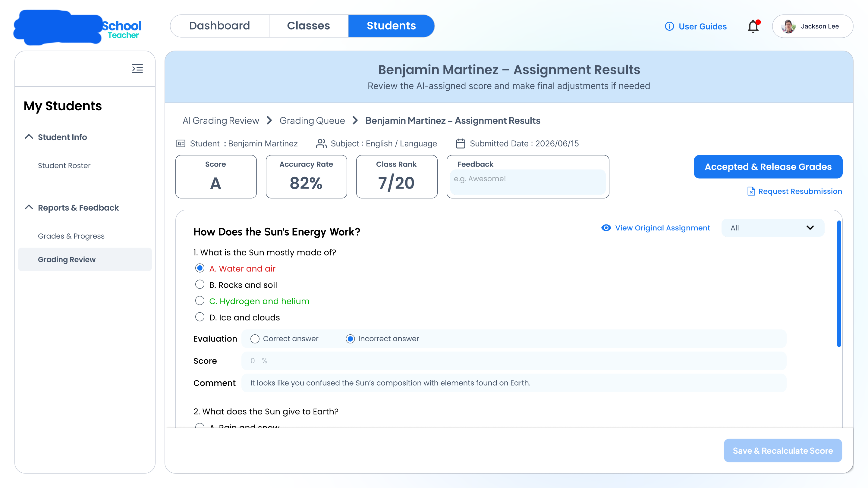Switch to the Students tab
868x488 pixels.
391,26
